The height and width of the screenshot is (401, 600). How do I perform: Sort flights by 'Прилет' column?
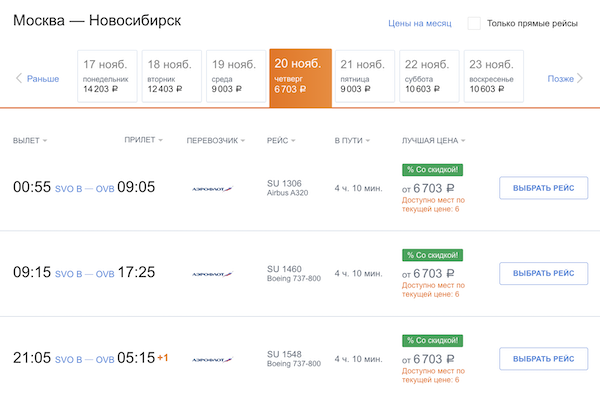click(x=143, y=141)
